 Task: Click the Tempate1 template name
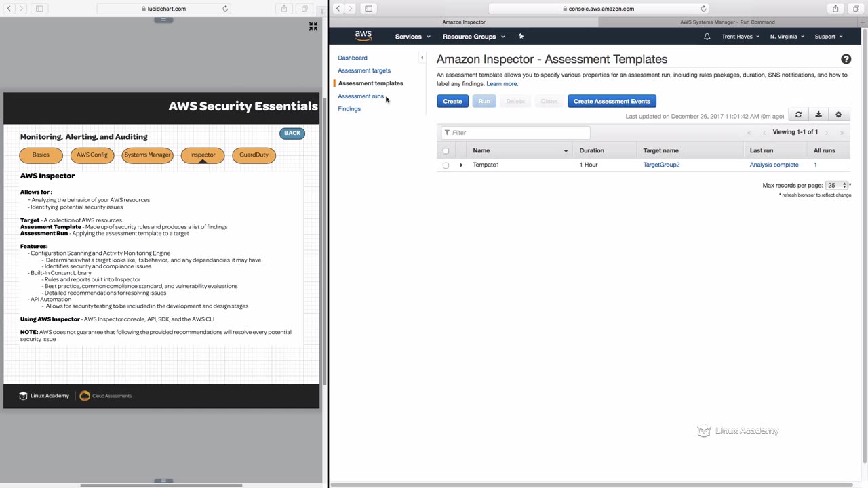(x=486, y=165)
